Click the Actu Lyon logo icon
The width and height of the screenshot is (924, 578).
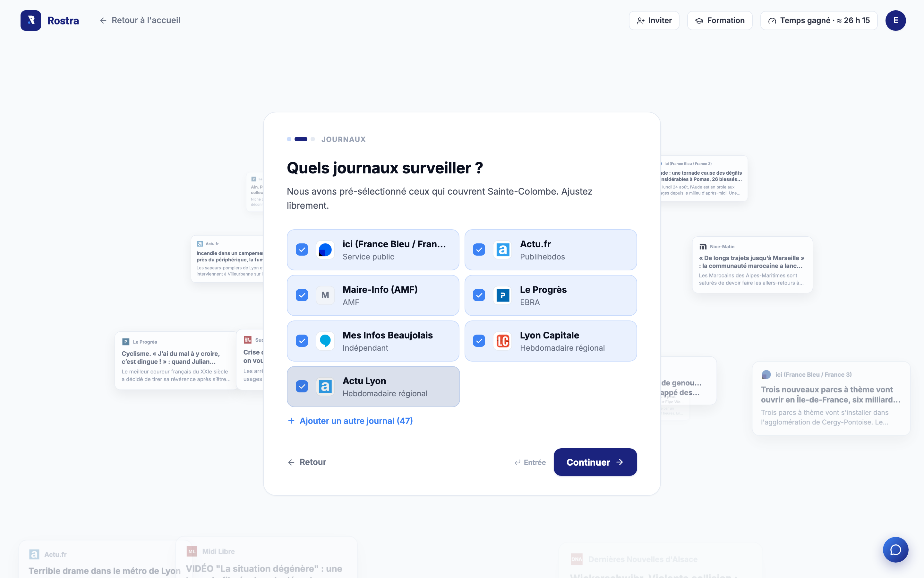[x=325, y=387]
